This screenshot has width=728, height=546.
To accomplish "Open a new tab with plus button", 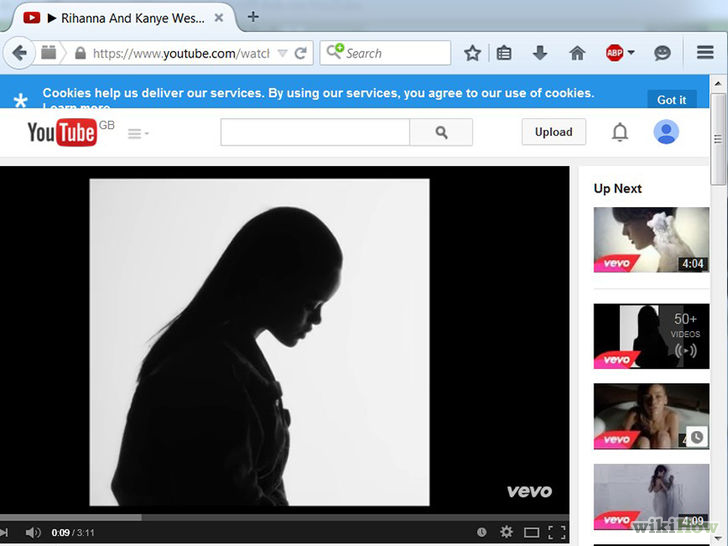I will point(253,17).
